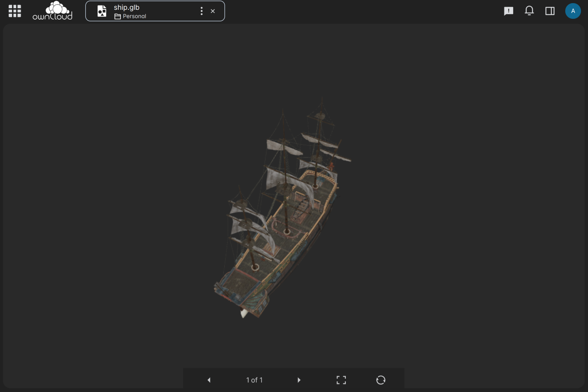Go to the previous file
Screen dimensions: 588x392
click(x=209, y=380)
